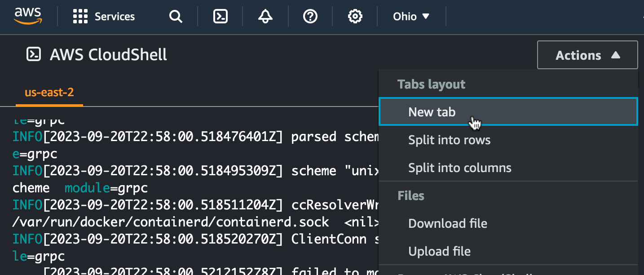Click the AWS logo home icon
Screen dimensions: 644x275
tap(28, 16)
